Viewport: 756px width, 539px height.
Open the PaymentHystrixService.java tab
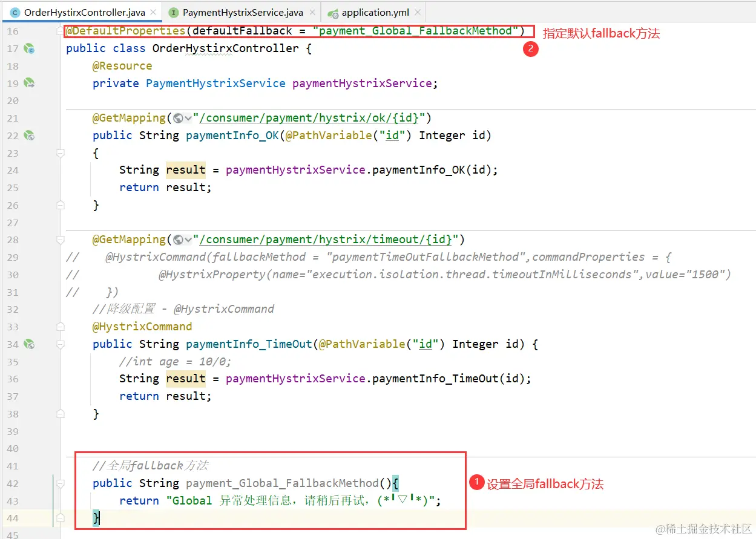click(243, 12)
